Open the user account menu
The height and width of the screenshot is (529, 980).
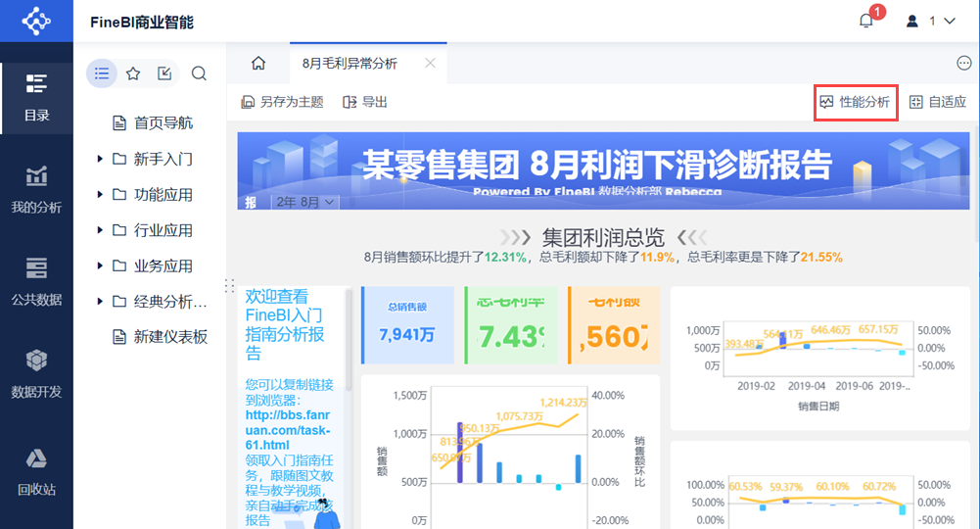point(931,21)
